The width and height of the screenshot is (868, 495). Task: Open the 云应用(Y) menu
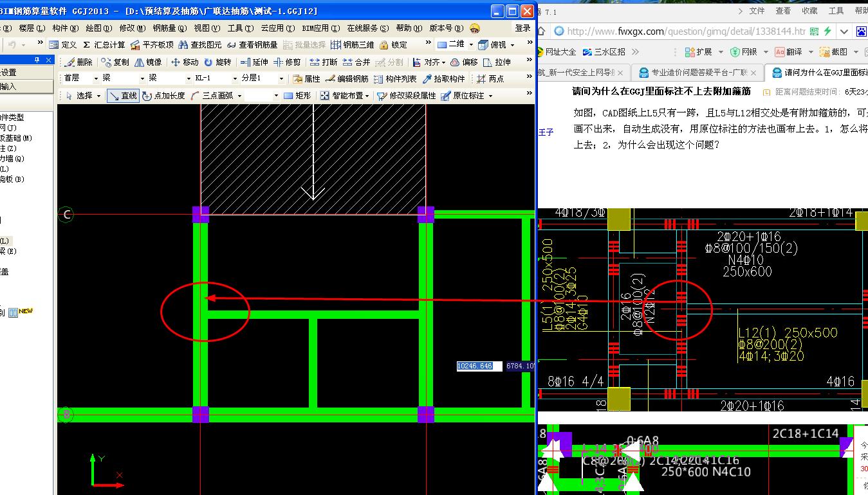pyautogui.click(x=278, y=28)
